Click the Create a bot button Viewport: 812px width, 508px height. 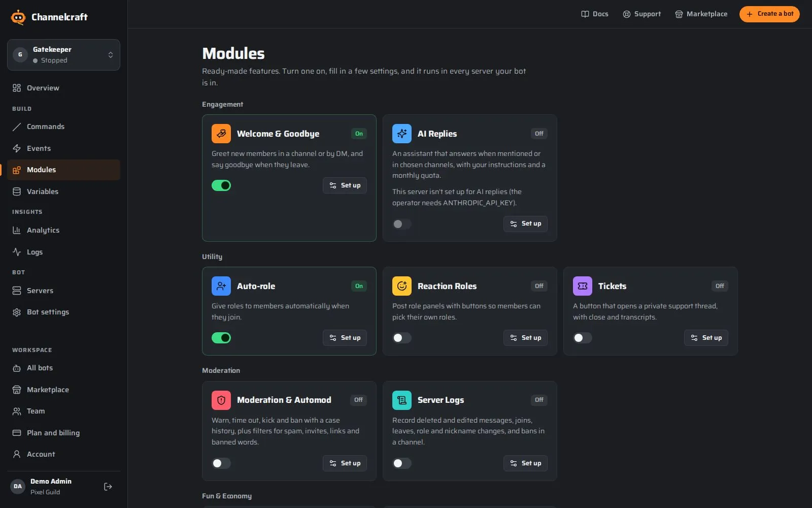769,14
